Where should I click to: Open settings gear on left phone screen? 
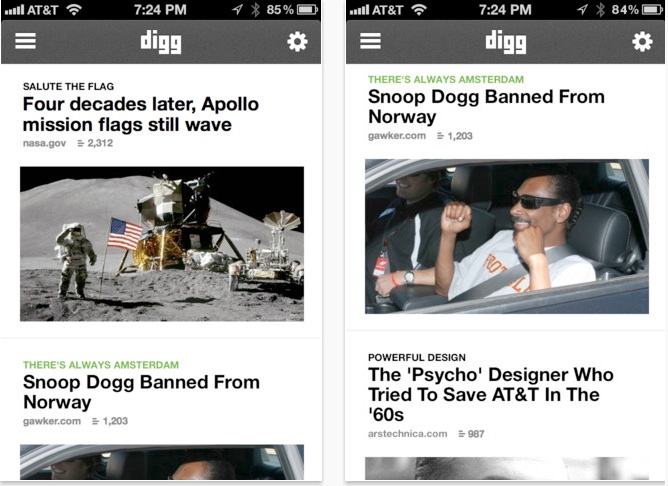[297, 41]
